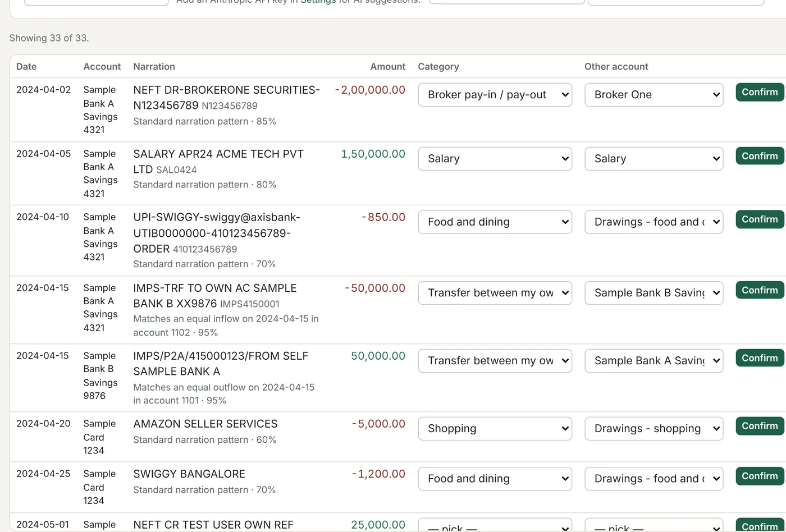Click the date 2024-04-20
This screenshot has width=786, height=532.
coord(44,424)
